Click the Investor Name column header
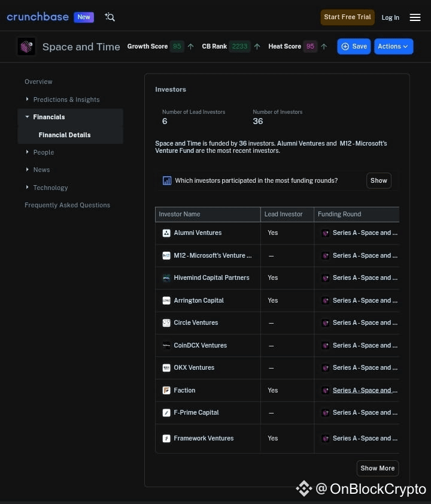The width and height of the screenshot is (431, 504). [208, 215]
